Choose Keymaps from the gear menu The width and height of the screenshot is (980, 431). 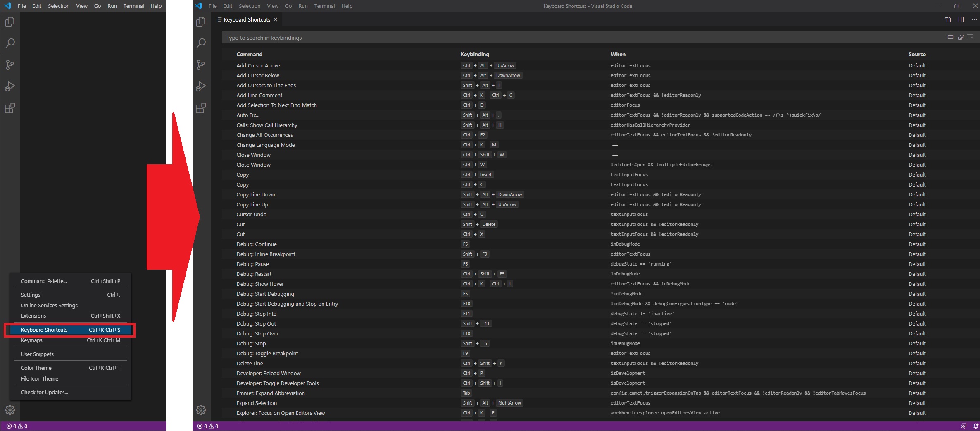coord(71,340)
